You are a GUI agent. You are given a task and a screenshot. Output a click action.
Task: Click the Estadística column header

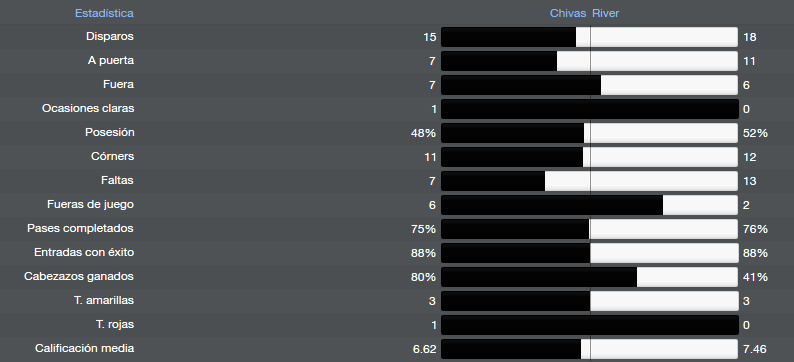tap(104, 13)
